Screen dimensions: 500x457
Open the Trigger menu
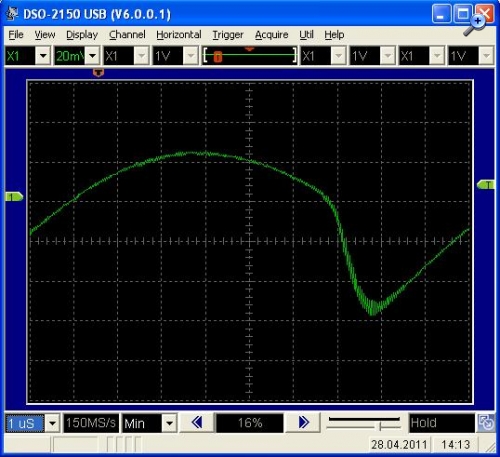click(x=228, y=35)
